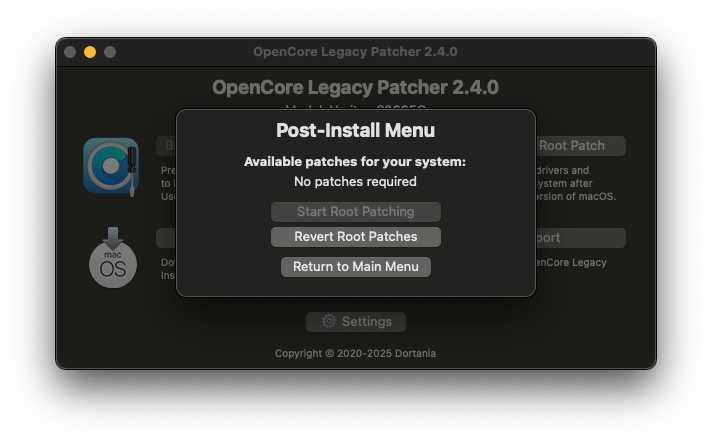Click the greyed Start Root Patching button

356,212
